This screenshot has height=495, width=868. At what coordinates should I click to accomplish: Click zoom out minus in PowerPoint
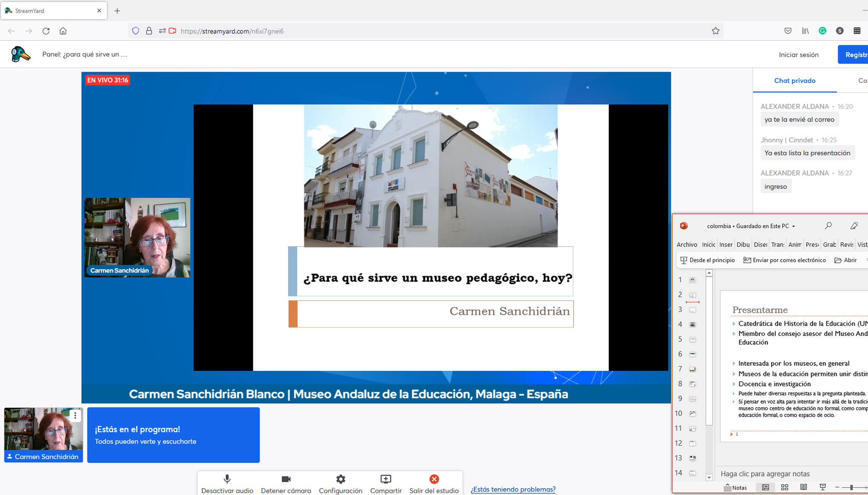tap(837, 488)
